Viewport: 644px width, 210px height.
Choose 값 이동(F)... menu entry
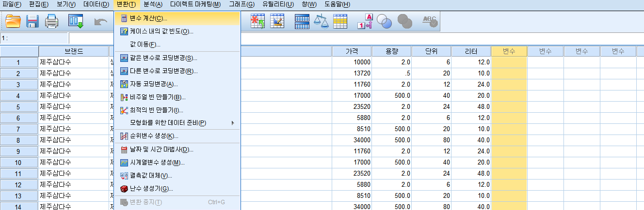click(x=177, y=45)
